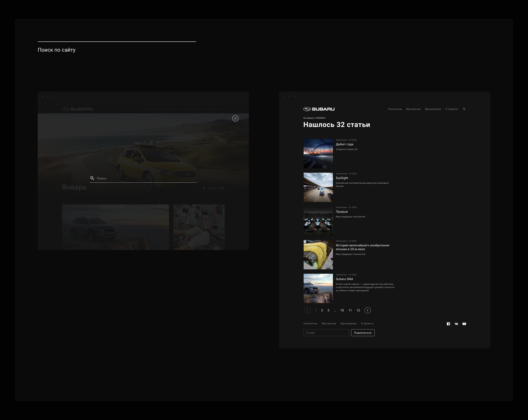Image resolution: width=528 pixels, height=420 pixels.
Task: Open О проекте in the top navigation
Action: tap(452, 109)
